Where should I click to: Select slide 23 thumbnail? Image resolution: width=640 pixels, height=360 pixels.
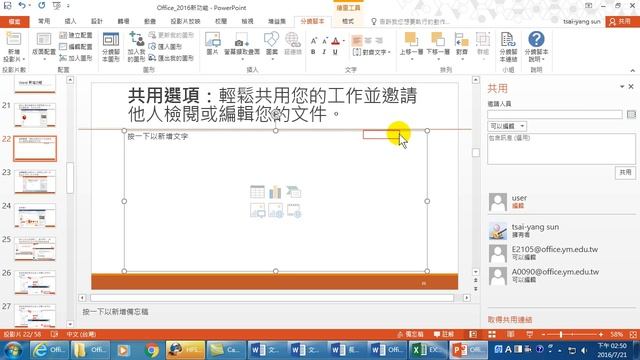tap(35, 182)
